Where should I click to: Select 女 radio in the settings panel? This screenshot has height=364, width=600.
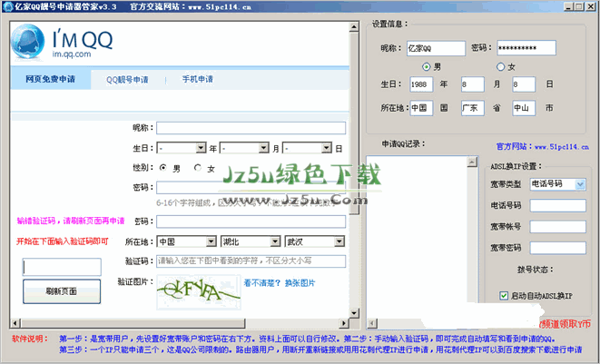[500, 67]
